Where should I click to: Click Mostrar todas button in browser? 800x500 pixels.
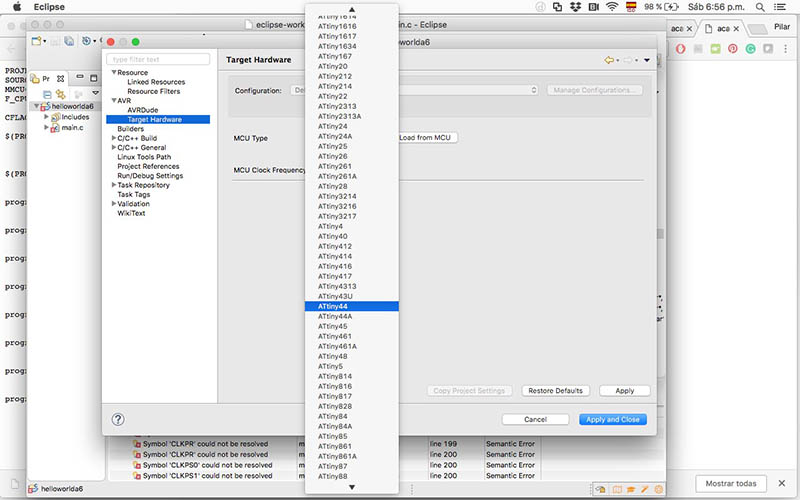tap(731, 483)
